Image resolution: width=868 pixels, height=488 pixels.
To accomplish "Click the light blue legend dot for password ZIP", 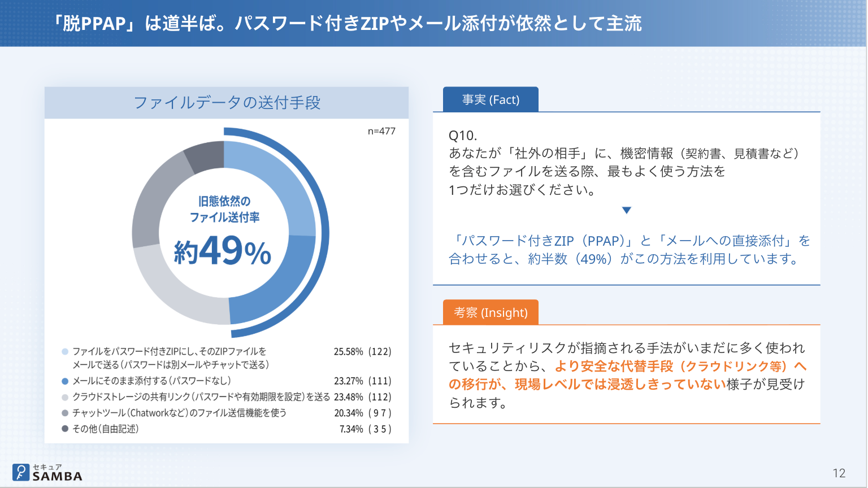I will point(65,352).
